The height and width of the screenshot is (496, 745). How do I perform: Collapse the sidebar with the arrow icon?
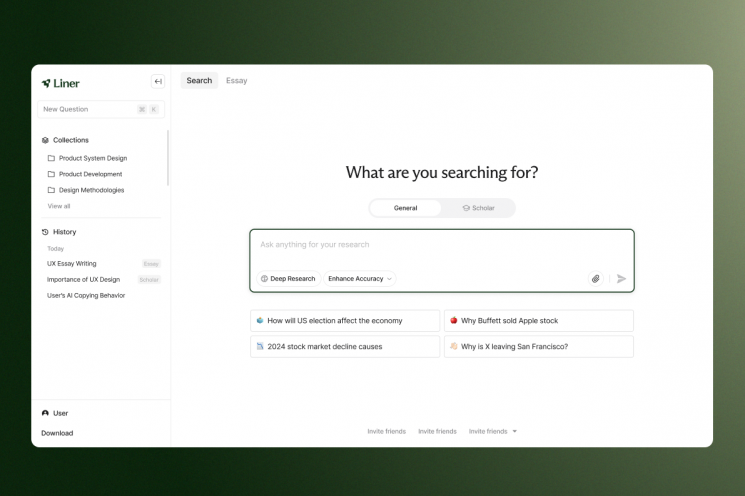[x=158, y=81]
